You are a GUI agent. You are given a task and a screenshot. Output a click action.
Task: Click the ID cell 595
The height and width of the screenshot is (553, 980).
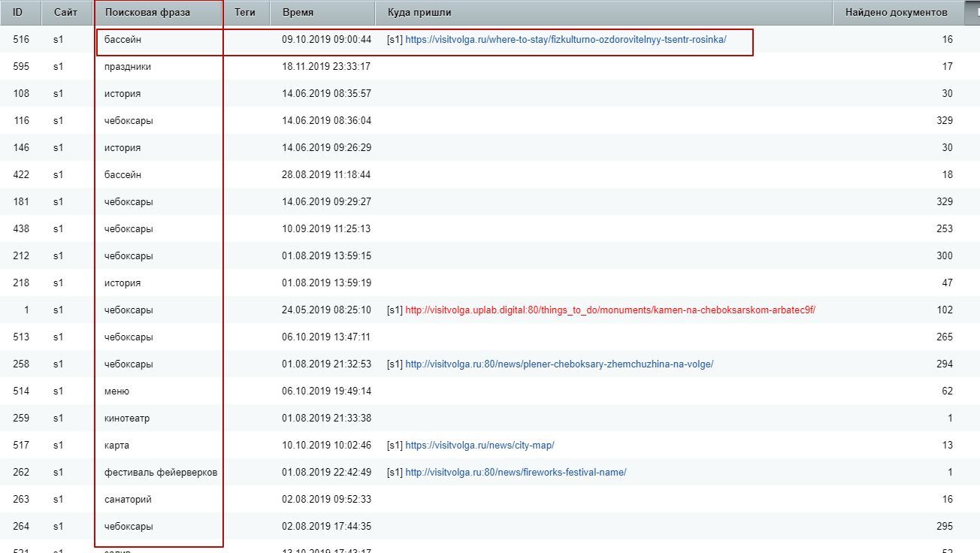point(21,67)
